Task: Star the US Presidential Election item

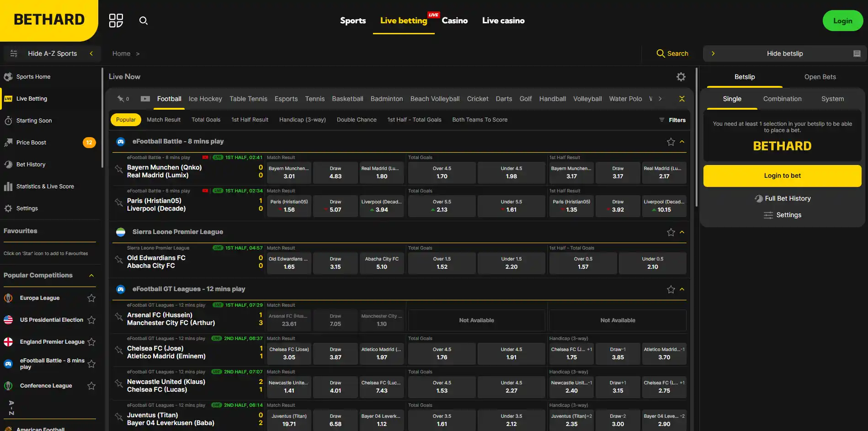Action: click(x=91, y=320)
